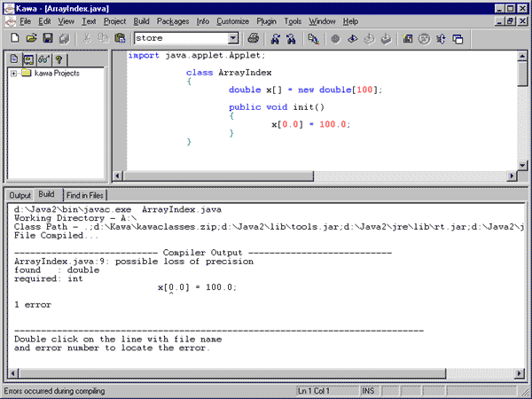This screenshot has height=399, width=532.
Task: Click the Print icon in the toolbar
Action: pos(253,38)
